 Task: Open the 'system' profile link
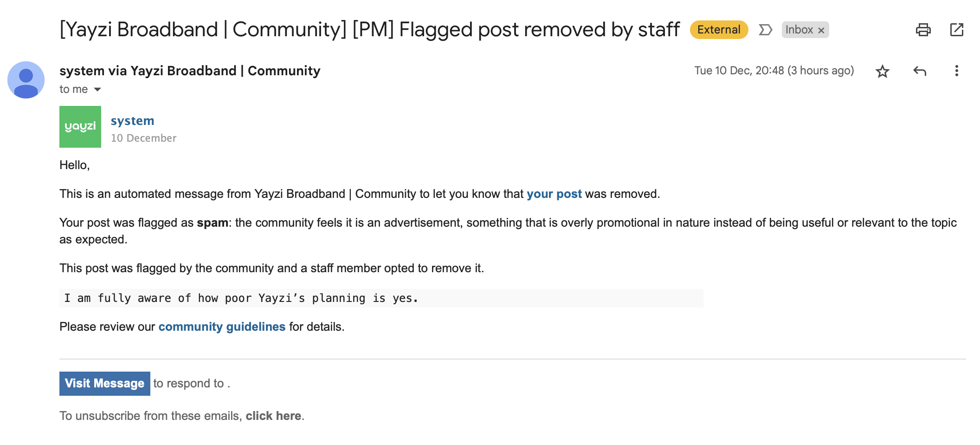point(132,121)
